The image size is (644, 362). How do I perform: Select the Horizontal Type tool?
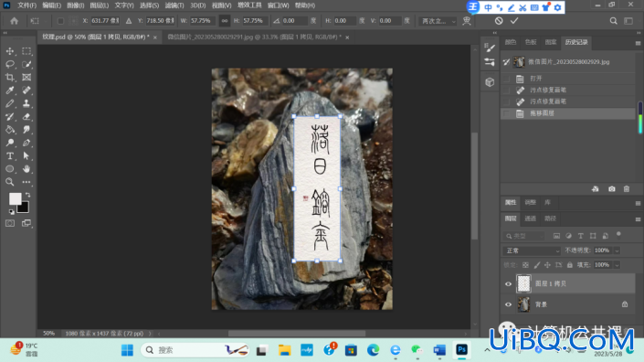pos(10,156)
